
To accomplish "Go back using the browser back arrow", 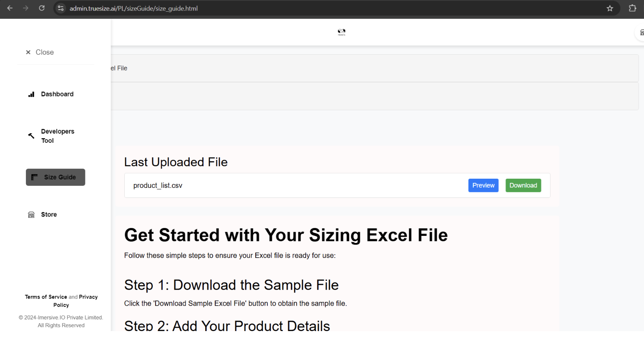I will click(10, 8).
